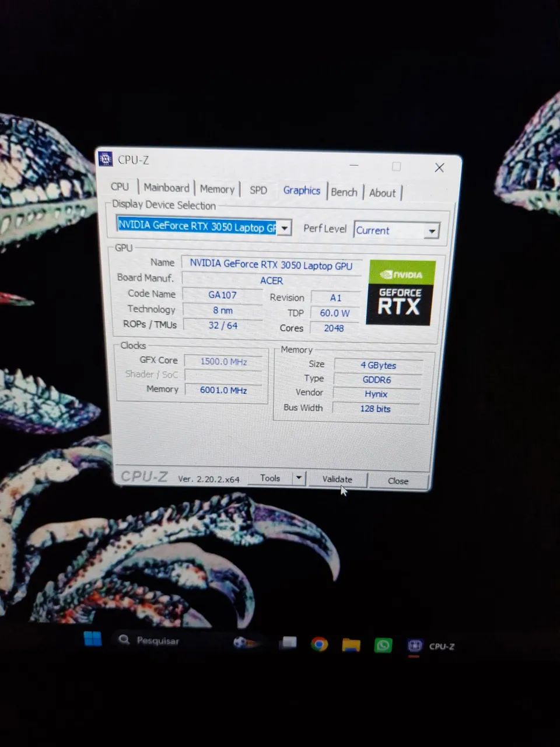Click the 32 / 64 ROPs value

222,325
